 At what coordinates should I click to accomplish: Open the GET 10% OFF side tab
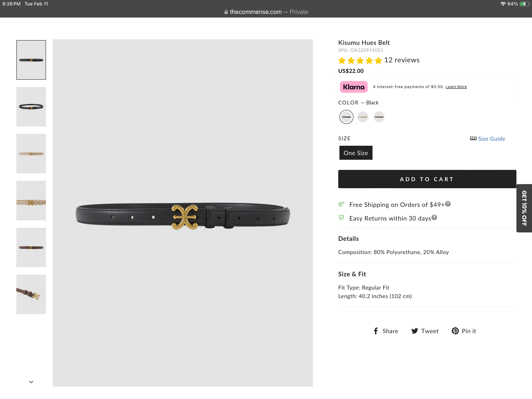pos(524,208)
